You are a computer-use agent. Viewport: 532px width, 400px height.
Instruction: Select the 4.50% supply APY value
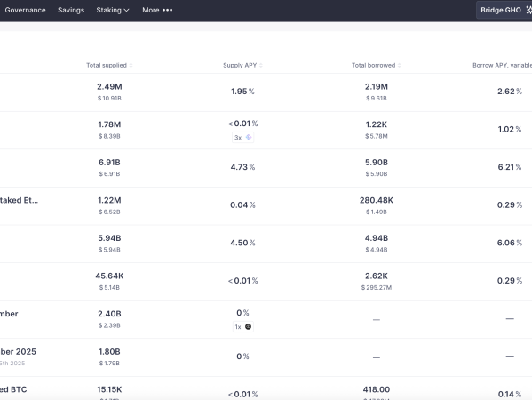(242, 243)
